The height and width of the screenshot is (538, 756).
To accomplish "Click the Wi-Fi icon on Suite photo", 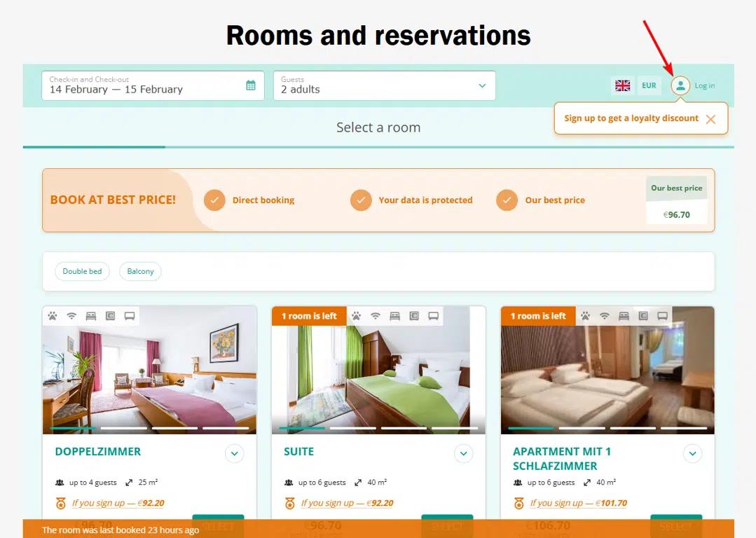I will 375,316.
